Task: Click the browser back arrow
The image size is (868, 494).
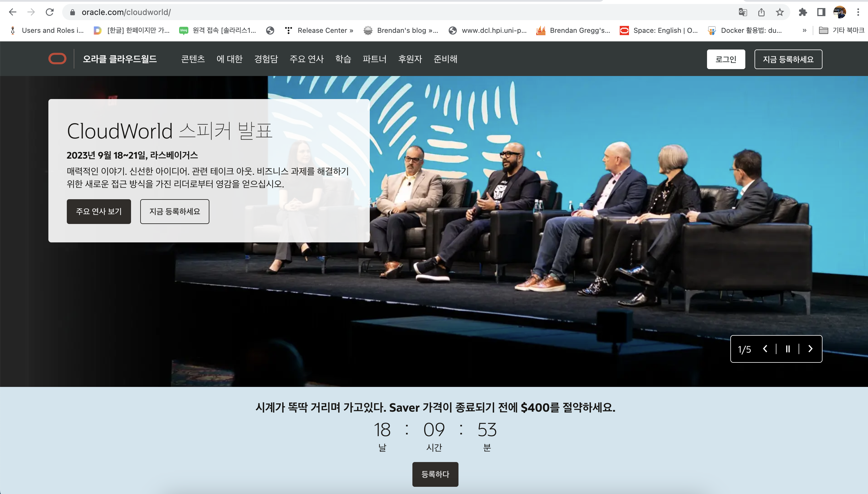Action: pos(13,12)
